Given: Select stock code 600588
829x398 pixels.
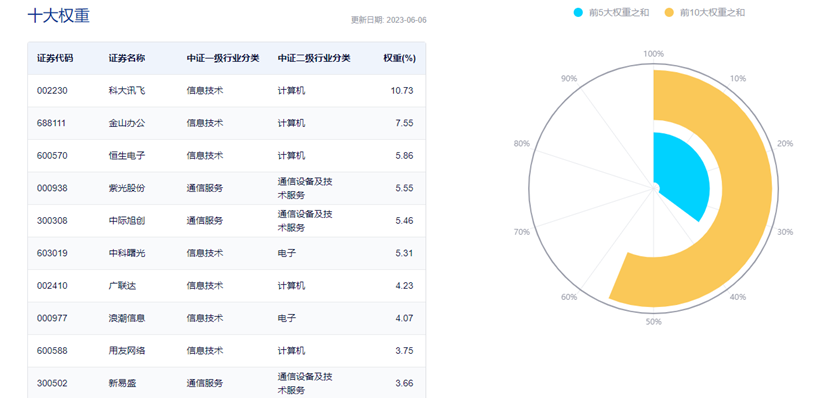Looking at the screenshot, I should click(52, 351).
